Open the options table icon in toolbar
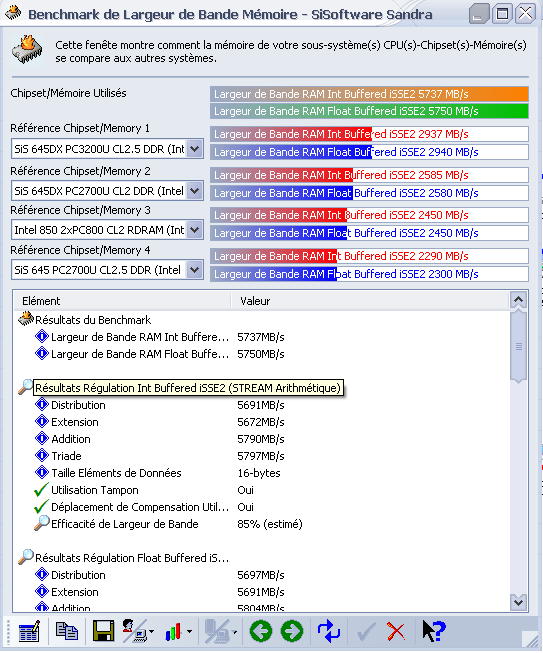Viewport: 543px width, 653px height. point(29,632)
